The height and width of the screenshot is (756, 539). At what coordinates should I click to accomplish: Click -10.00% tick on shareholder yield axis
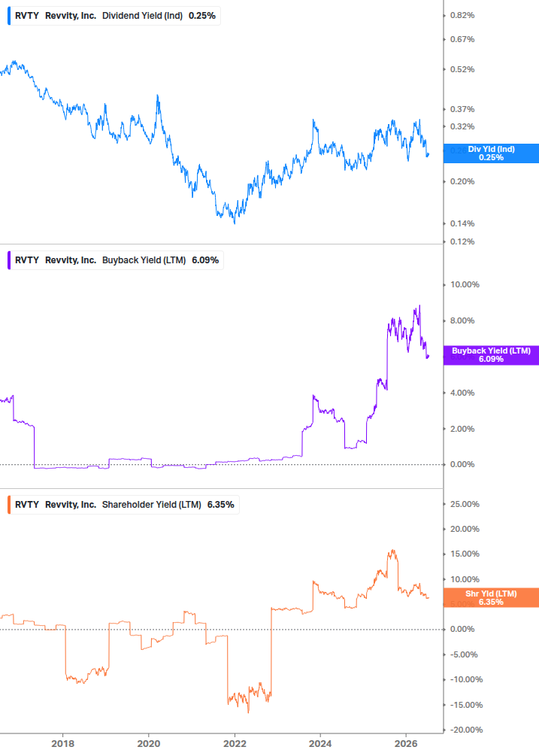(466, 679)
